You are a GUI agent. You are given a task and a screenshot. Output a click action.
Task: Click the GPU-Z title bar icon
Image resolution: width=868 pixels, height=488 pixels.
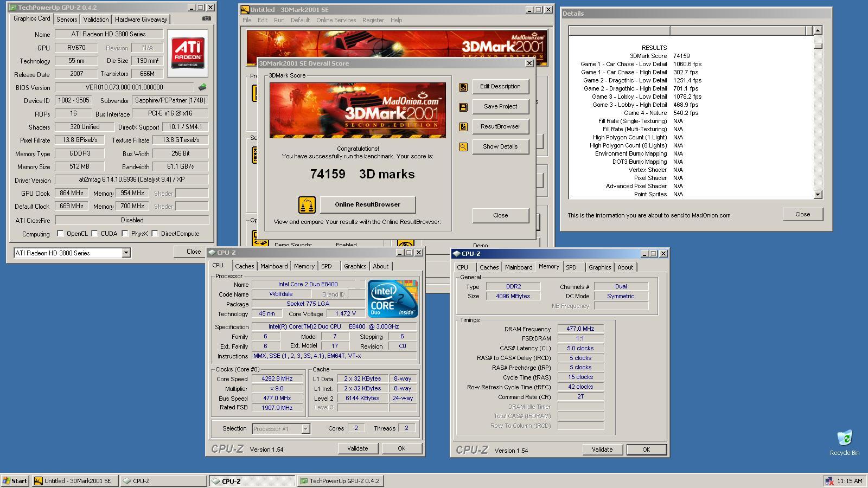[12, 8]
